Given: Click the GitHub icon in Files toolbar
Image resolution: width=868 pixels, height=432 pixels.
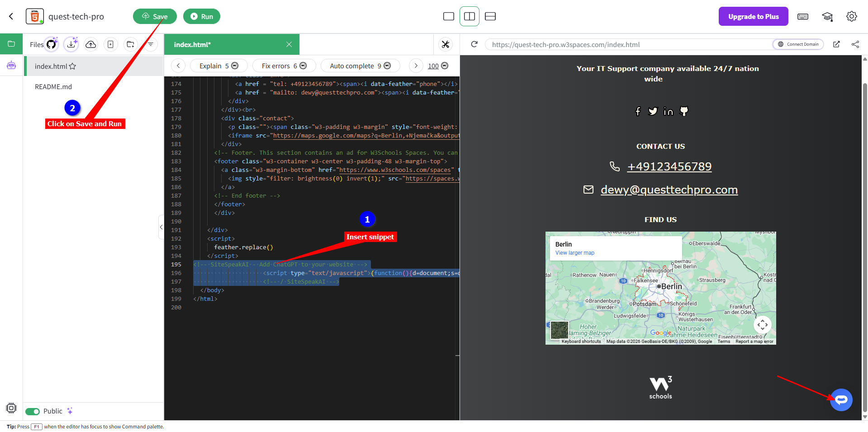Looking at the screenshot, I should [52, 44].
